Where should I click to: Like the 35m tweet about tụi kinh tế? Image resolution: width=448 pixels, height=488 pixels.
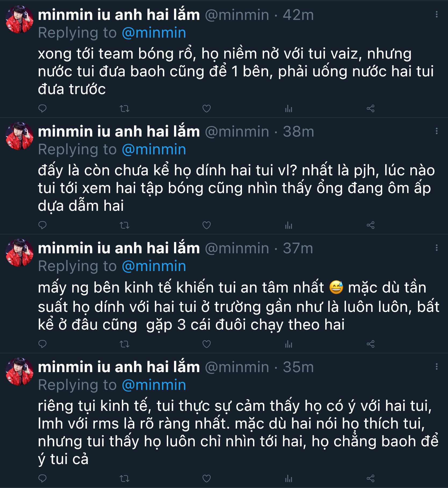pyautogui.click(x=206, y=478)
